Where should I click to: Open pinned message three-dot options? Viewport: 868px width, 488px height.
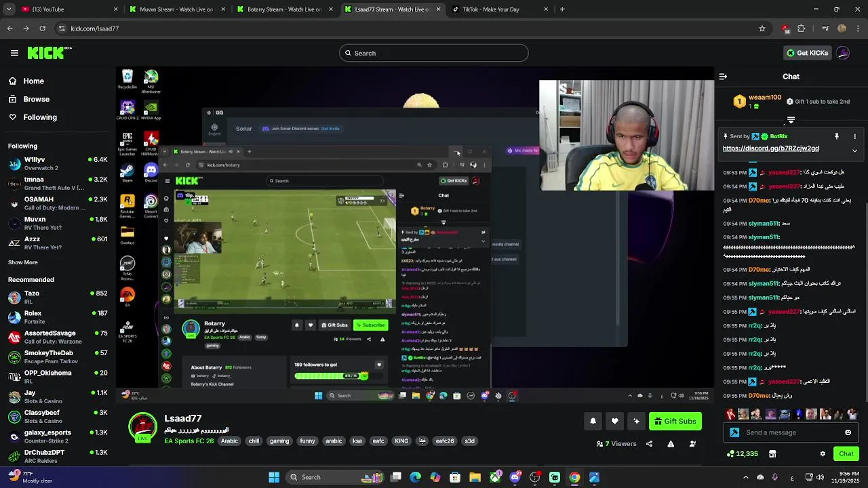854,136
